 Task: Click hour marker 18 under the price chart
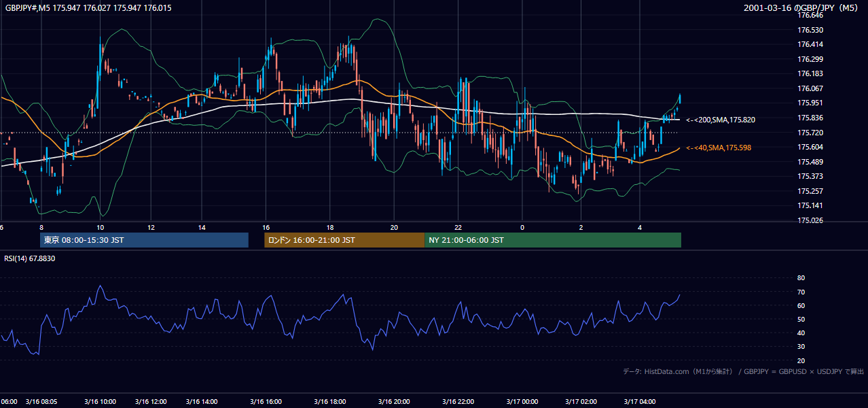click(330, 227)
